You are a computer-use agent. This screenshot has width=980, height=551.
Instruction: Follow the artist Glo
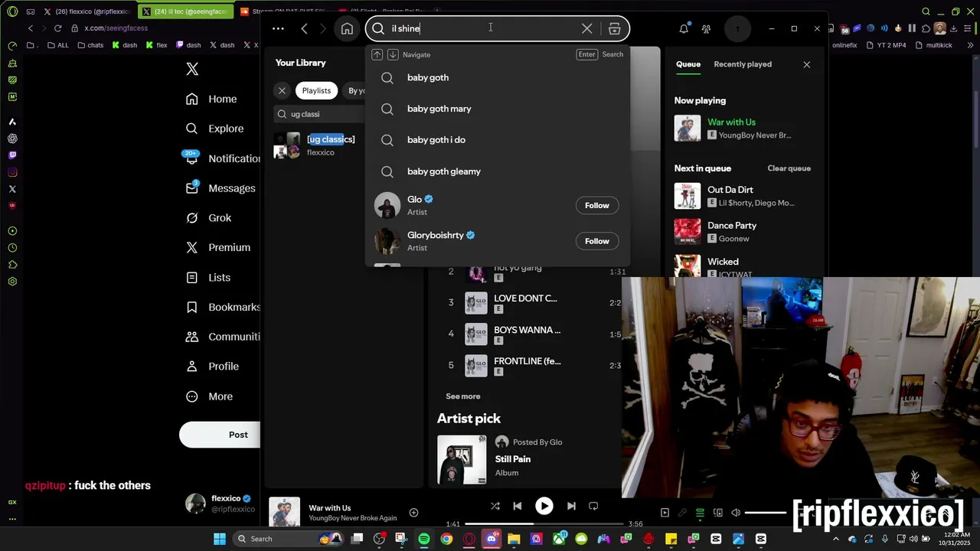coord(597,205)
